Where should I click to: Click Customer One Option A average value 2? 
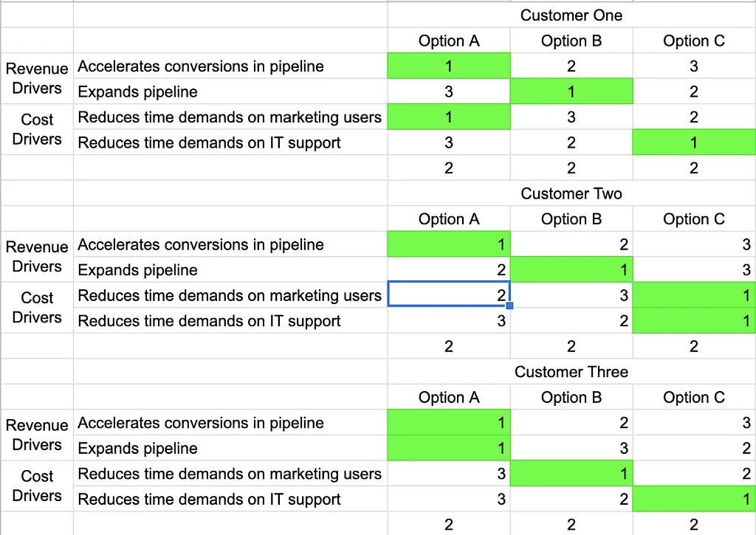pyautogui.click(x=449, y=168)
